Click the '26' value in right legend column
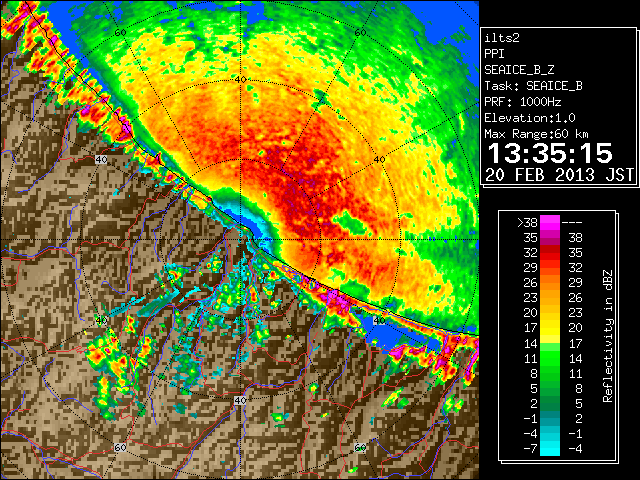Image resolution: width=640 pixels, height=480 pixels. [x=575, y=298]
